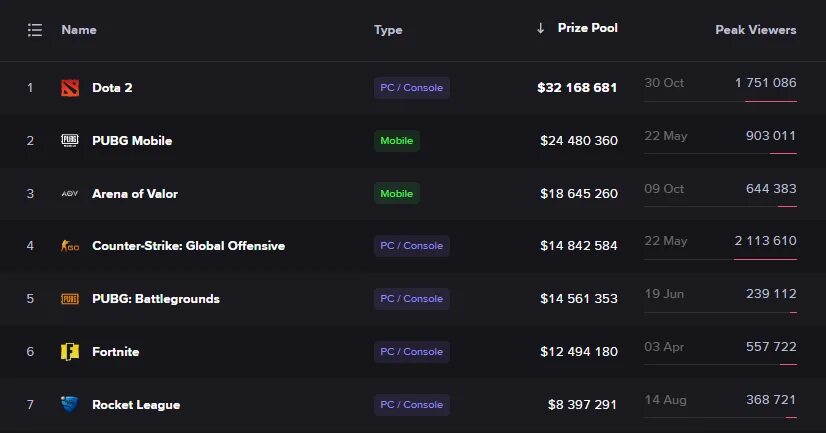Image resolution: width=826 pixels, height=433 pixels.
Task: Click the PUBG Mobile logo icon
Action: point(70,141)
